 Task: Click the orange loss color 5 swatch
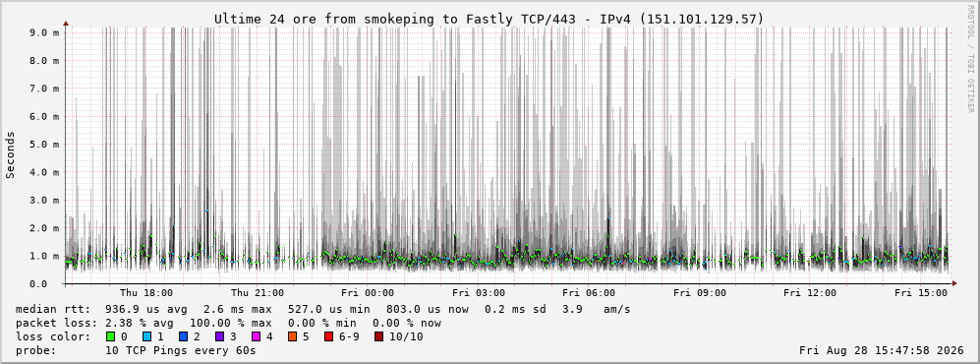293,336
